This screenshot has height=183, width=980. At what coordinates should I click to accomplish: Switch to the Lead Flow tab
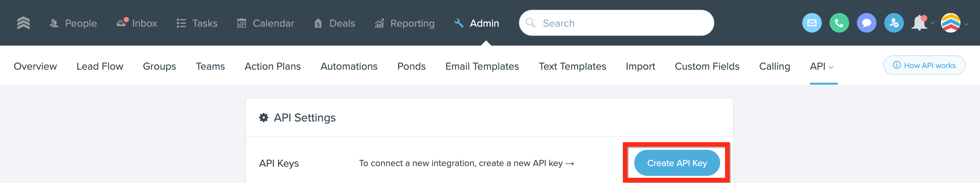100,66
